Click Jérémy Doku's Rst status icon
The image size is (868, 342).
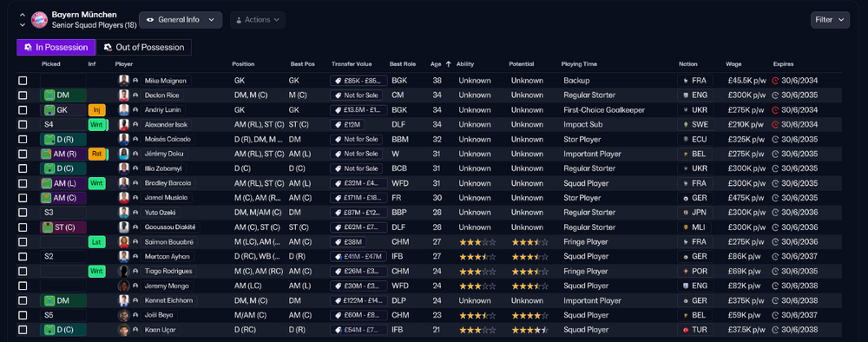pos(97,154)
